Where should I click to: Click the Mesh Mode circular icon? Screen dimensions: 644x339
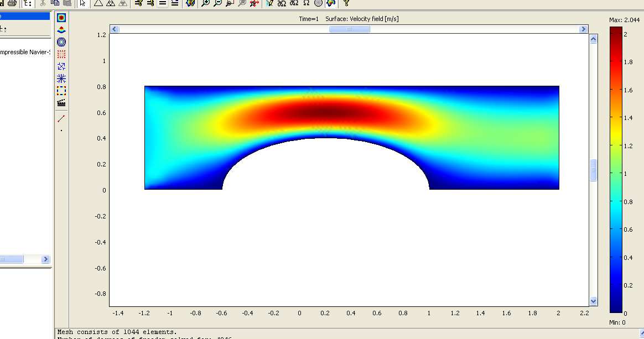318,3
